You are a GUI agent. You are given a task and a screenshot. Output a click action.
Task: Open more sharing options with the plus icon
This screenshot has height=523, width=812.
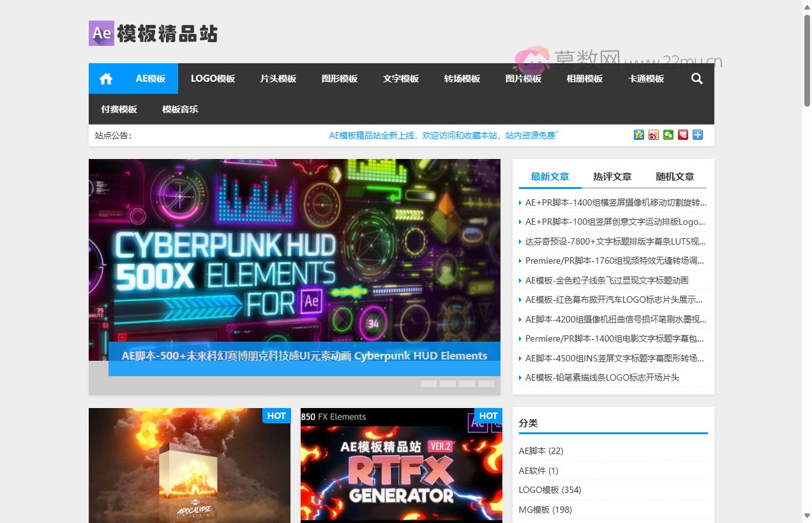pos(697,135)
